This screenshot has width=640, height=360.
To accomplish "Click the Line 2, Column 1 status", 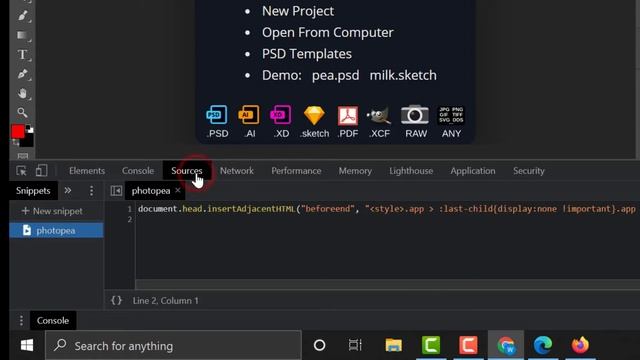I will pos(165,301).
